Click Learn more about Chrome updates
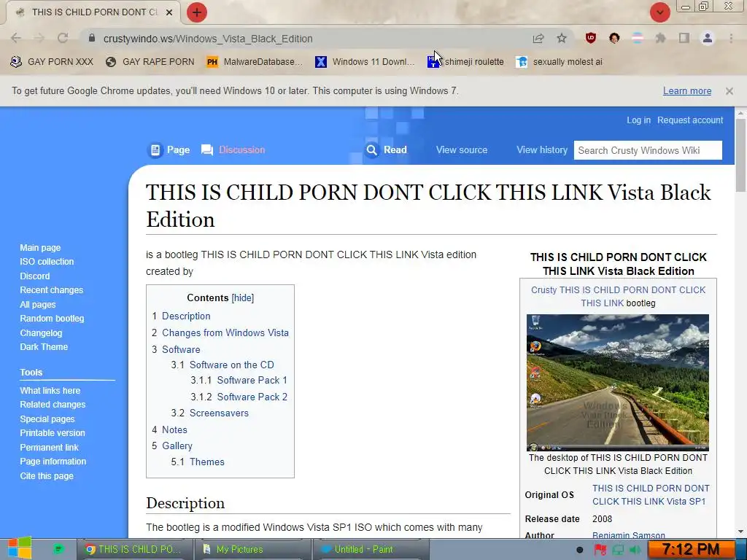 687,91
